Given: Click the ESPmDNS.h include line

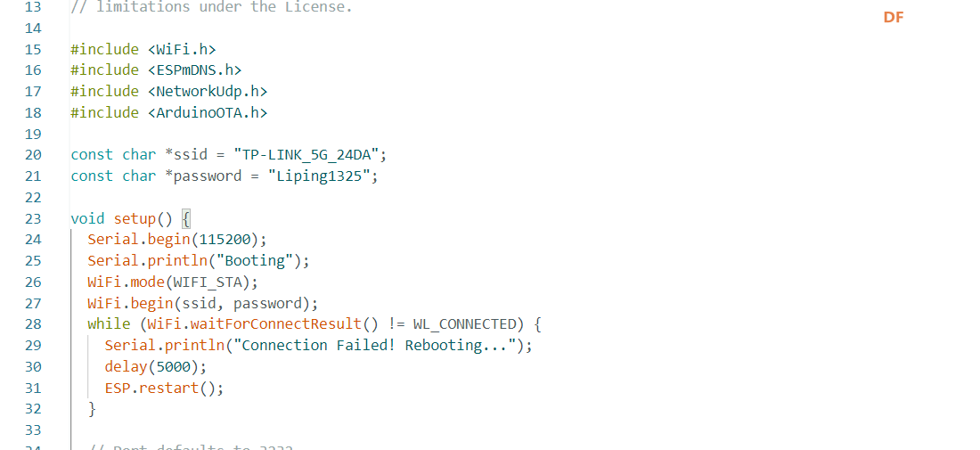Looking at the screenshot, I should [156, 70].
